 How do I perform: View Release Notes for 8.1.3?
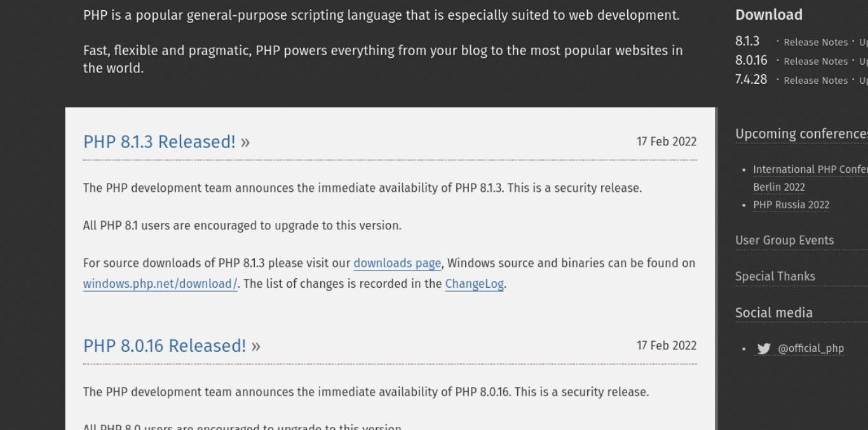pos(815,42)
